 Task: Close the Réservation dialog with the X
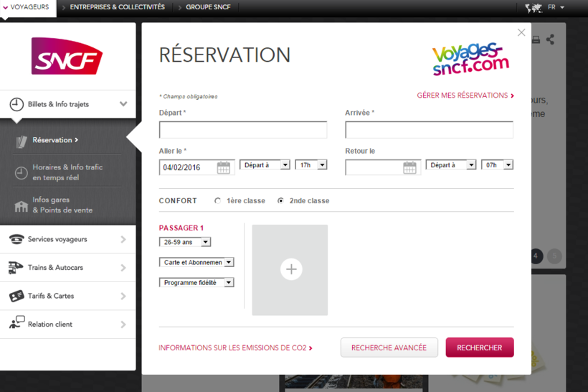[521, 32]
